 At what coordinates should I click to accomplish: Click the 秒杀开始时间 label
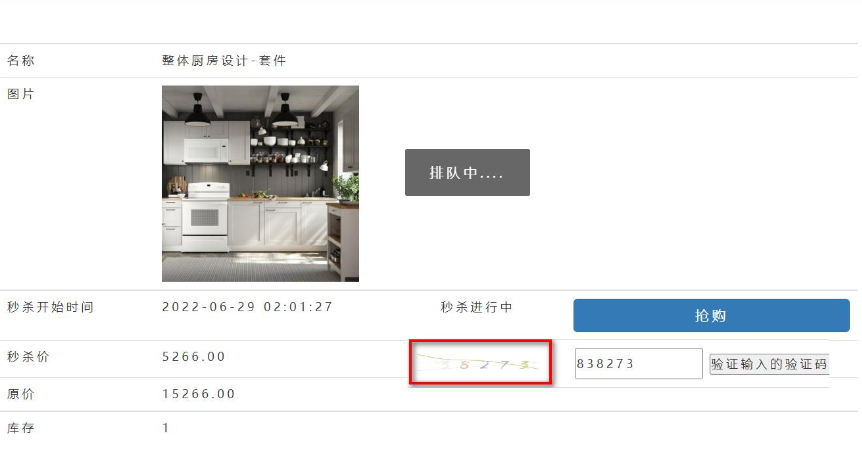point(50,307)
